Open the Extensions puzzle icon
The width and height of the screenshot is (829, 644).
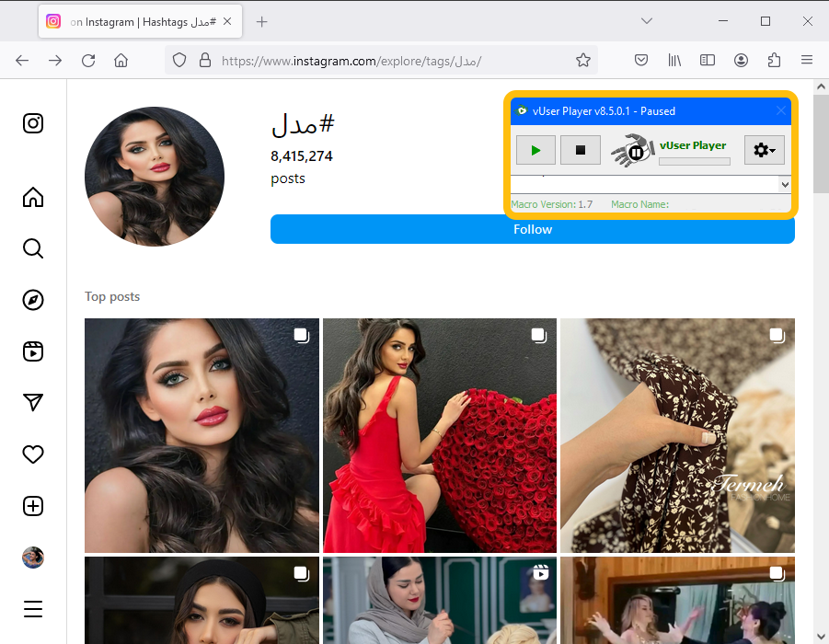click(774, 61)
